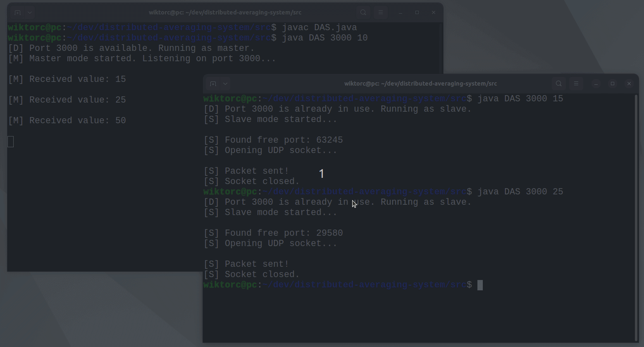This screenshot has height=347, width=644.
Task: Maximize the master terminal window
Action: (x=417, y=12)
